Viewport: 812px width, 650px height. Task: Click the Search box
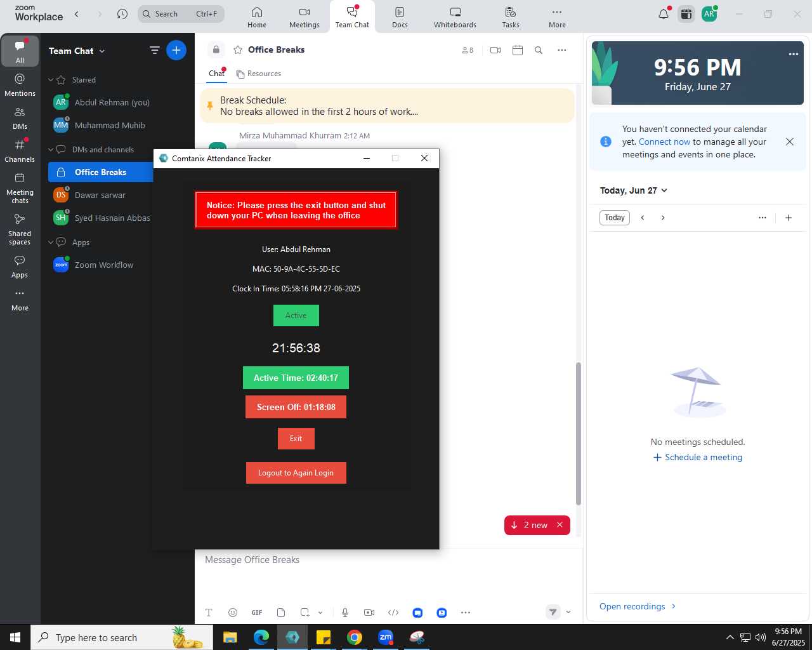(x=181, y=14)
